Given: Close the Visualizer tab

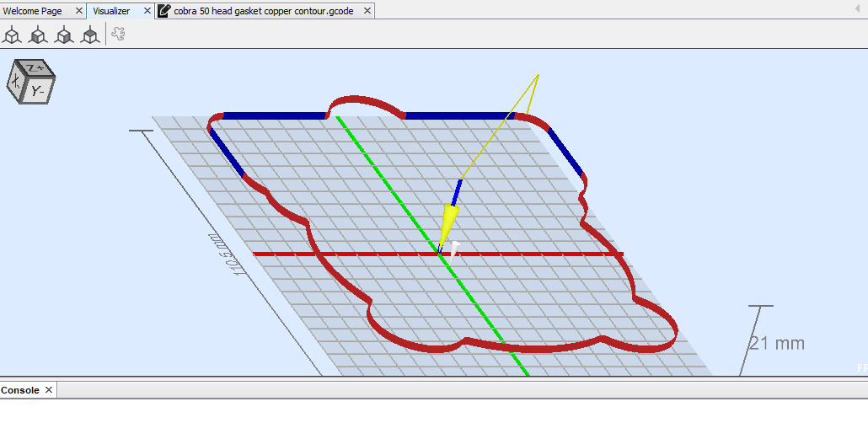Looking at the screenshot, I should coord(146,11).
